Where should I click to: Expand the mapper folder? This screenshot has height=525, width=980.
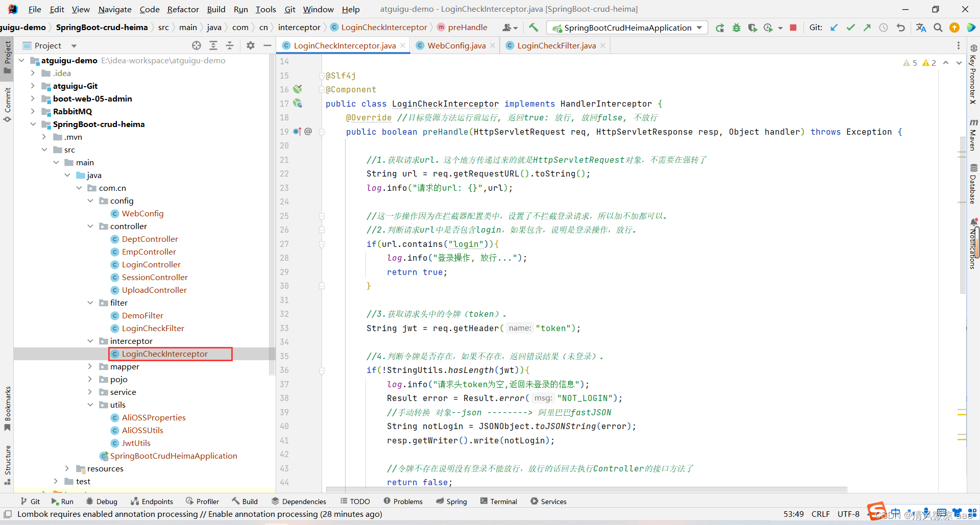click(x=90, y=366)
